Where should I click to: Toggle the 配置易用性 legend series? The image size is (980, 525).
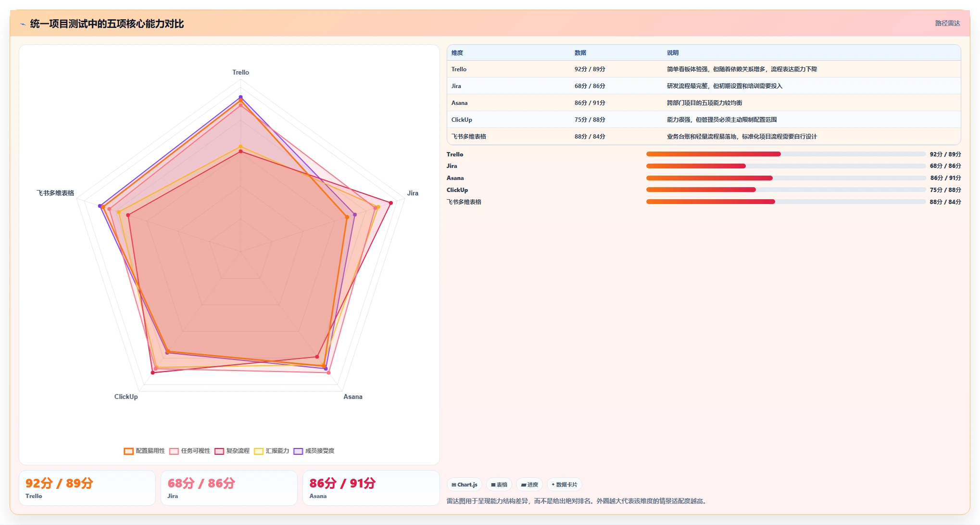pyautogui.click(x=144, y=451)
